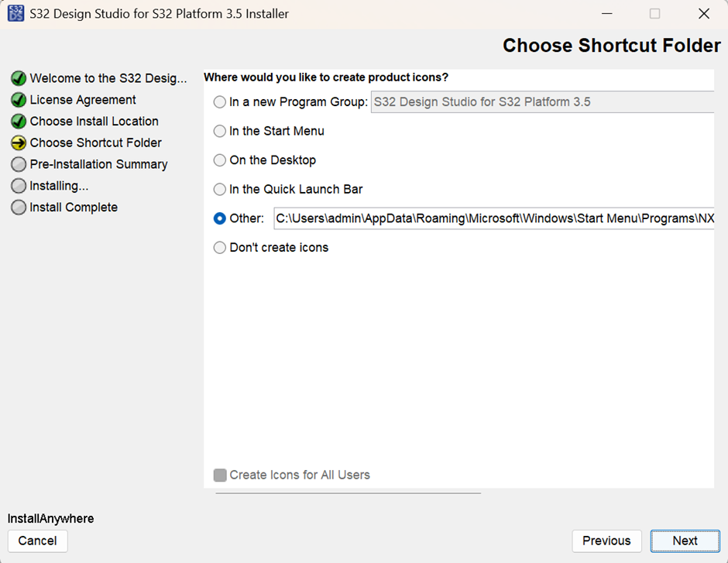The width and height of the screenshot is (728, 563).
Task: Go to the Next installer step
Action: pos(685,541)
